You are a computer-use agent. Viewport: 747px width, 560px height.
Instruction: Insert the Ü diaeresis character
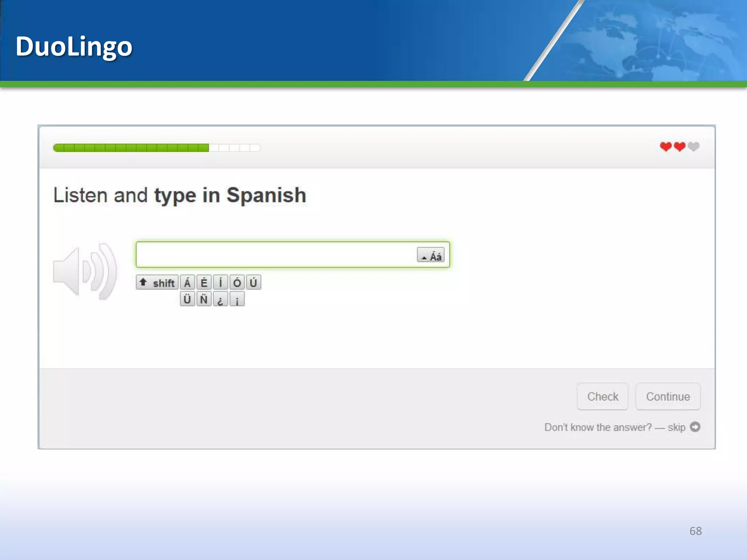click(x=187, y=299)
